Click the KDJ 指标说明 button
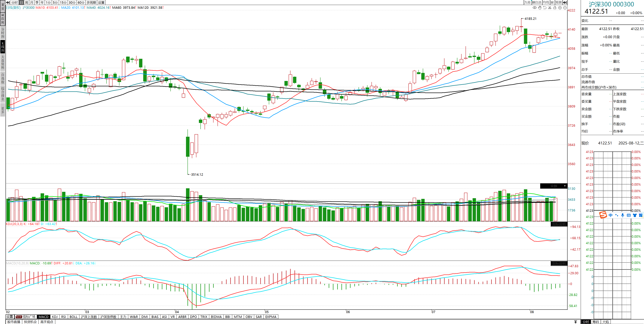The height and width of the screenshot is (324, 644). (x=559, y=224)
